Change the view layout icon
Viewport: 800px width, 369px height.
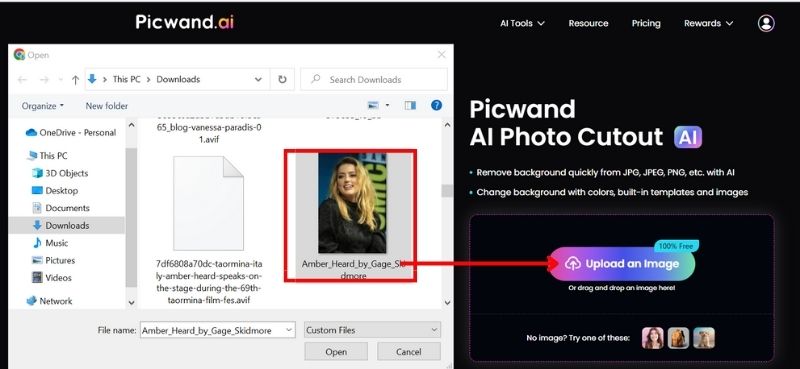(373, 106)
